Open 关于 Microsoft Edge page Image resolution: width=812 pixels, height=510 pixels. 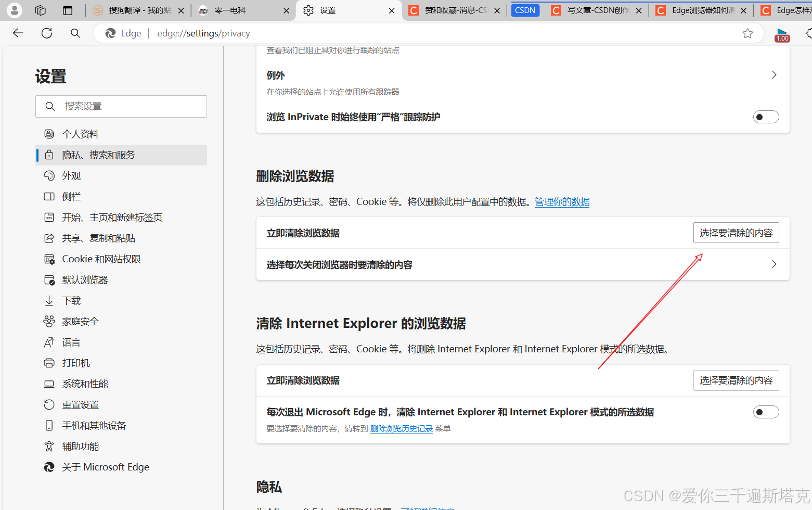coord(105,467)
